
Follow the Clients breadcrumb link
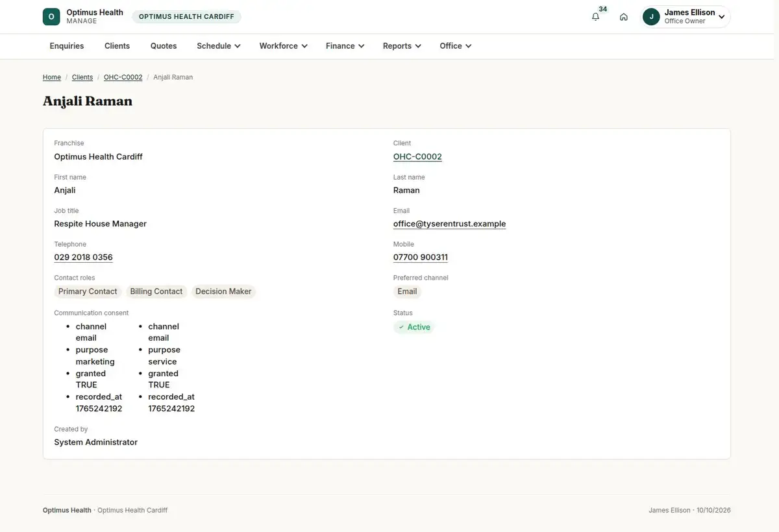pyautogui.click(x=82, y=77)
